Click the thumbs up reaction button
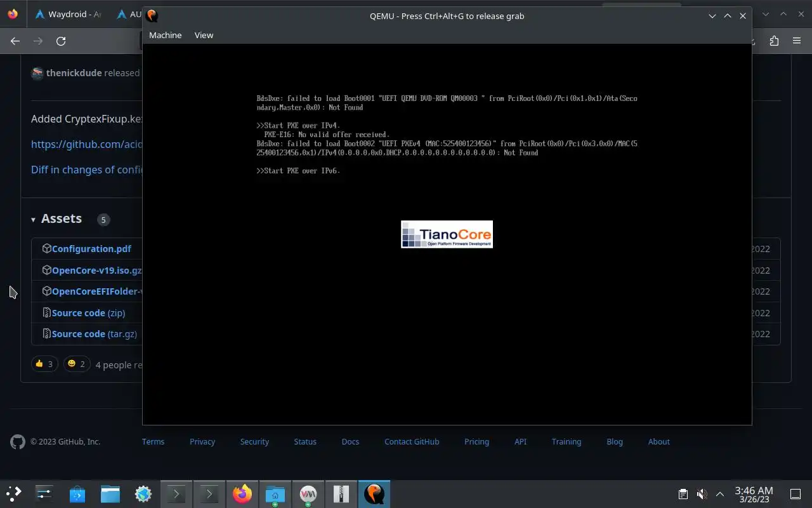The width and height of the screenshot is (812, 508). point(44,364)
